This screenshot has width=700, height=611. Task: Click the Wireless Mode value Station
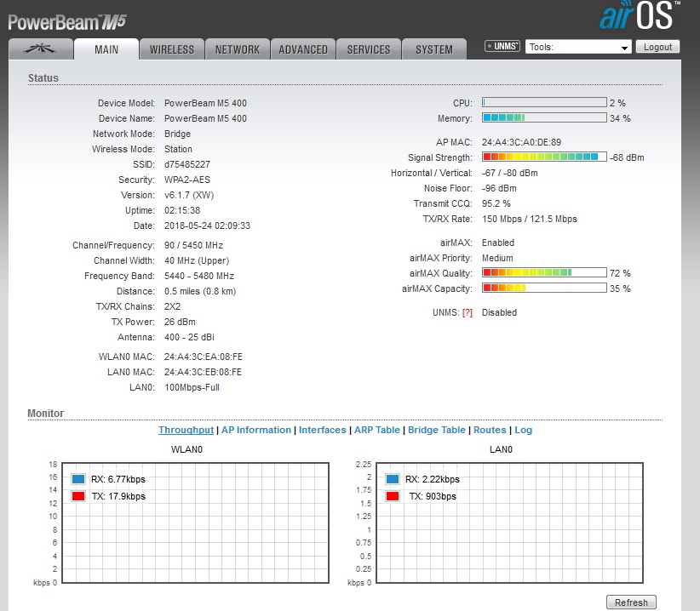point(178,149)
